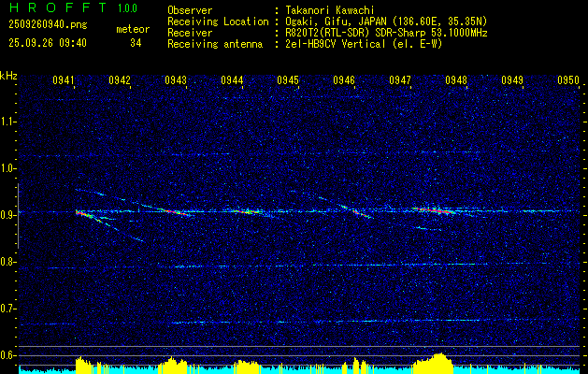Viewport: 588px width, 374px height.
Task: Click the Receiving antenna field label
Action: (215, 44)
